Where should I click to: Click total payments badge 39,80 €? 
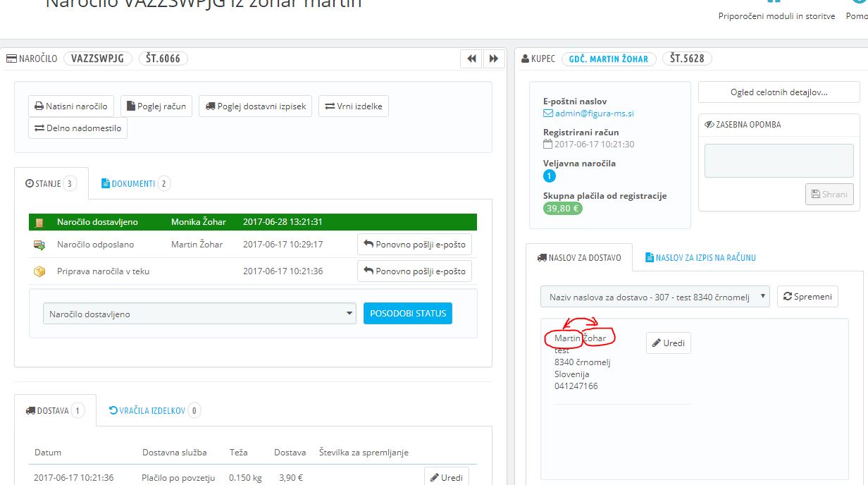(x=563, y=209)
